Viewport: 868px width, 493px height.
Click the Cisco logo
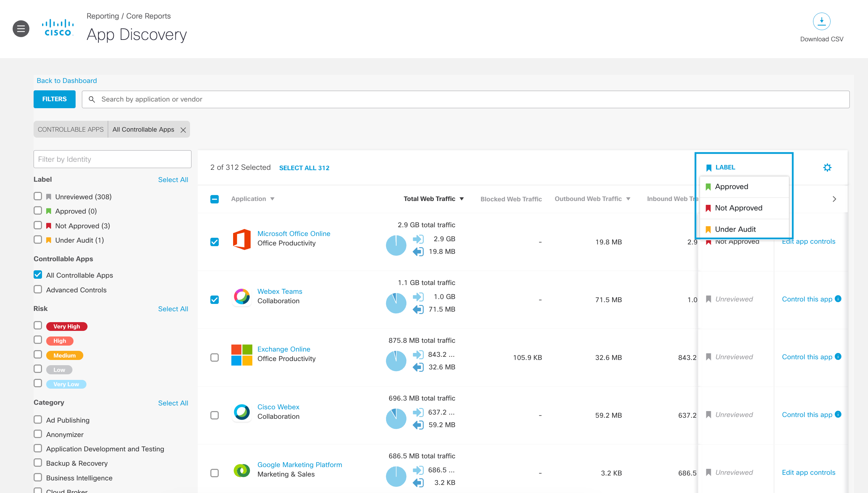58,28
